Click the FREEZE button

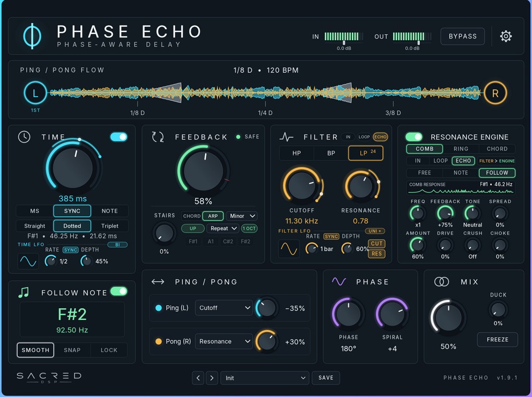click(498, 340)
